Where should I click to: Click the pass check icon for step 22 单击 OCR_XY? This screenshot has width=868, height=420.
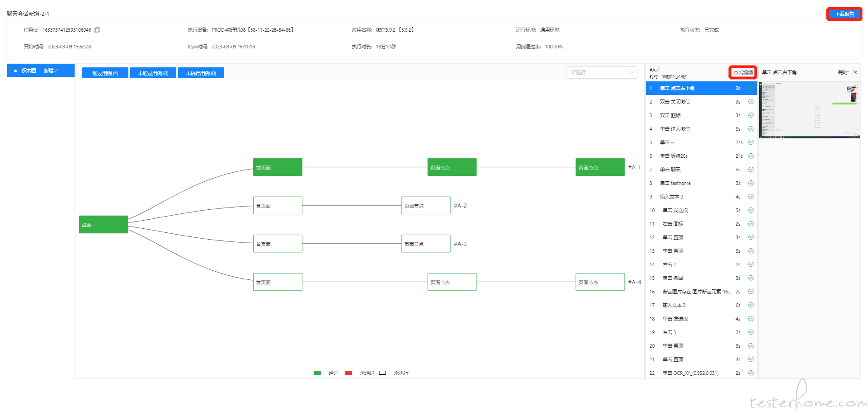coord(750,373)
